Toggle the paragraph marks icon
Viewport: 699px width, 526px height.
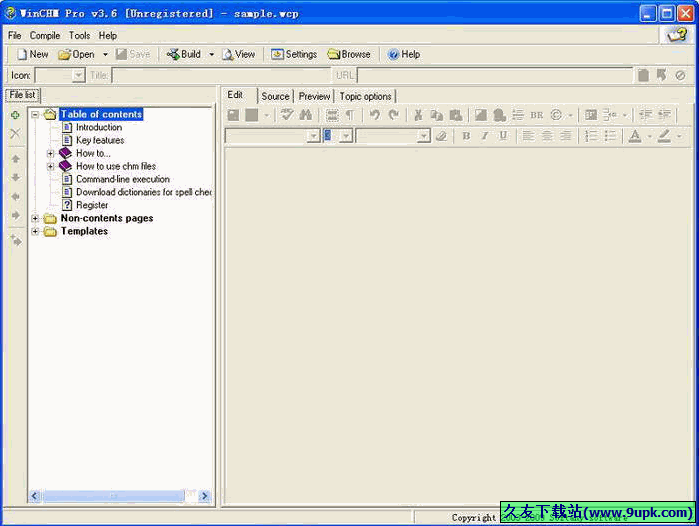pyautogui.click(x=350, y=115)
